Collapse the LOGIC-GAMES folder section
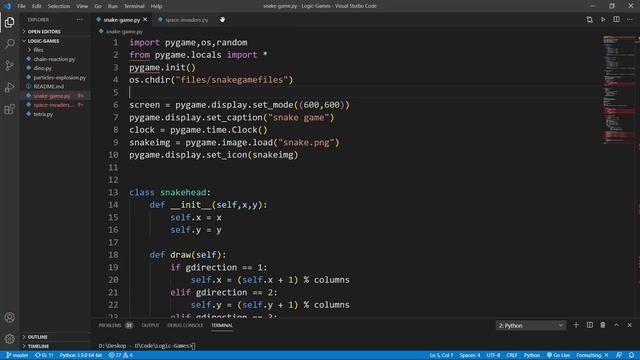Viewport: 640px width, 360px height. (x=43, y=41)
